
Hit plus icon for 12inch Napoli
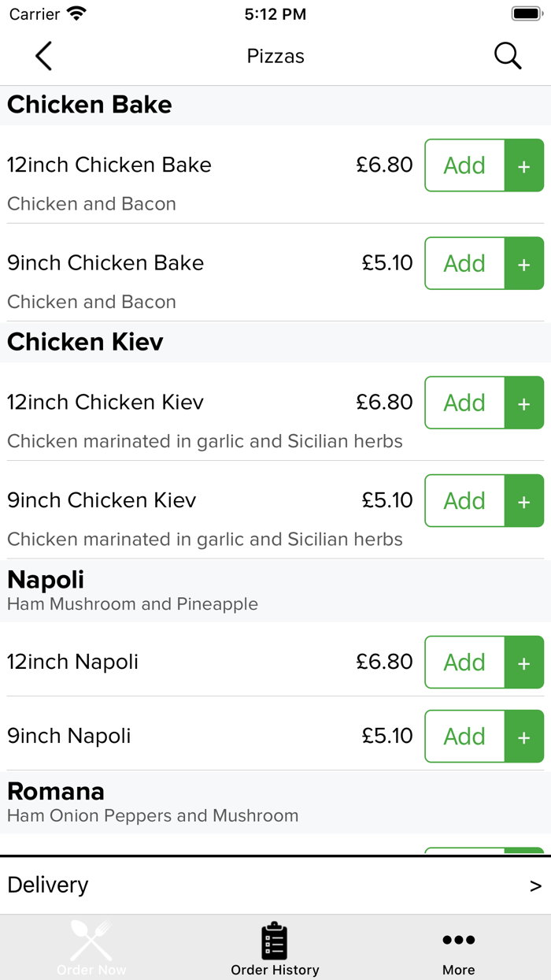point(524,662)
